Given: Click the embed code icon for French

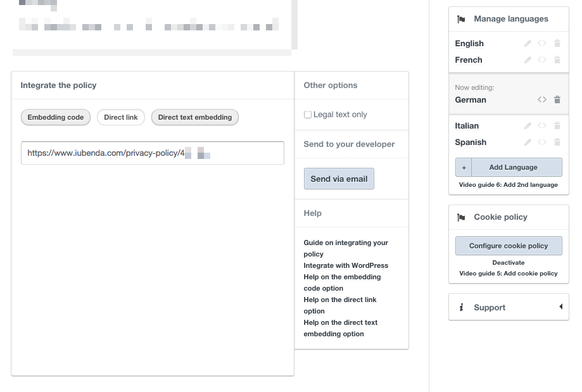Looking at the screenshot, I should tap(542, 60).
